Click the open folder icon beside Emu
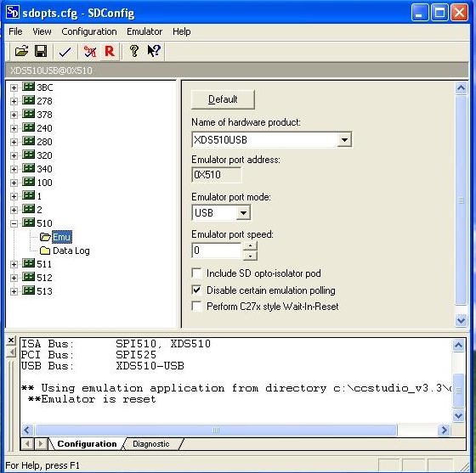This screenshot has width=476, height=473. click(x=45, y=237)
